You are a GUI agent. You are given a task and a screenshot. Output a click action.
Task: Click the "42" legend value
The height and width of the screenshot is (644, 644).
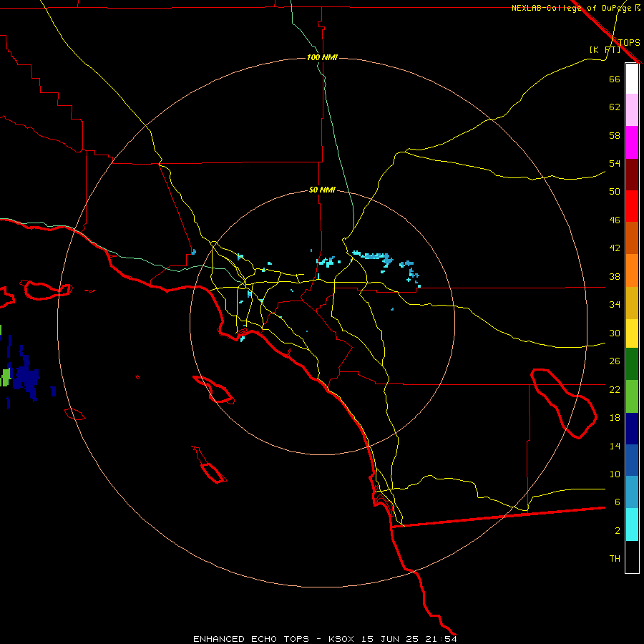(615, 248)
